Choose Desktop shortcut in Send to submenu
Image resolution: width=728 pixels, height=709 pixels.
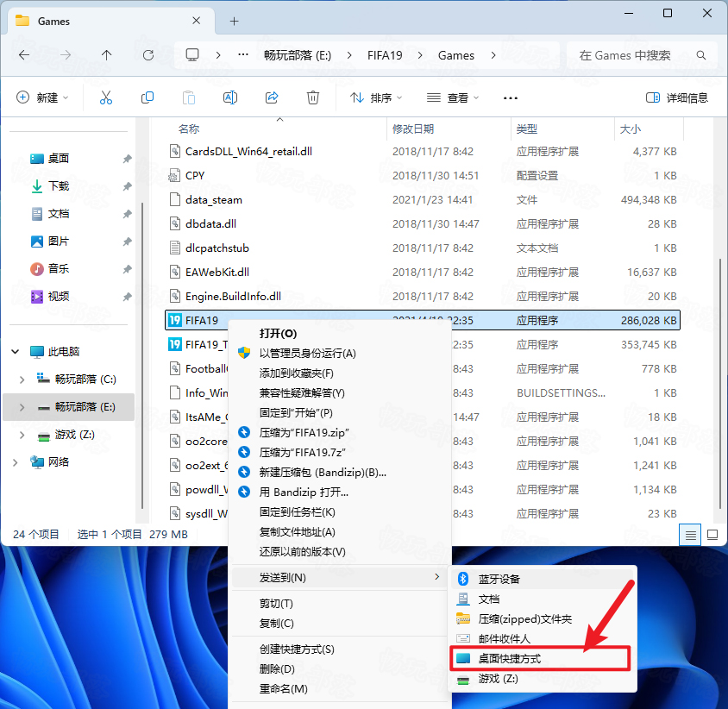coord(540,658)
